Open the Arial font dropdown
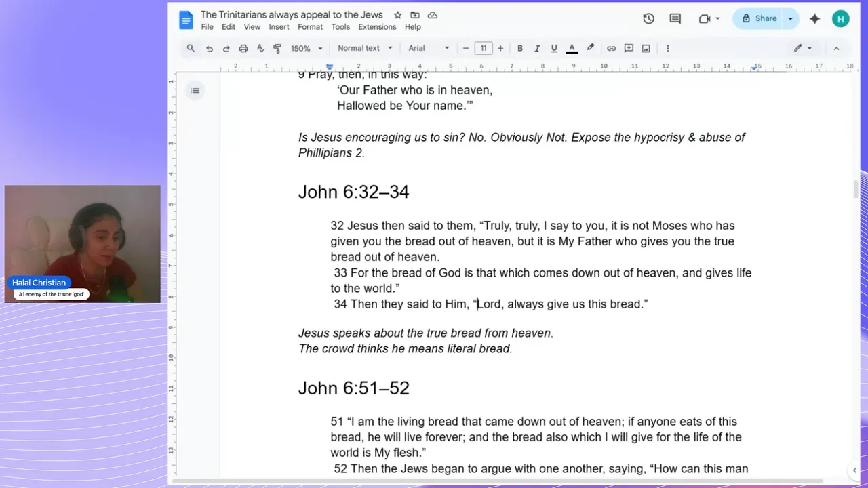Screen dimensions: 868x488 [429, 48]
